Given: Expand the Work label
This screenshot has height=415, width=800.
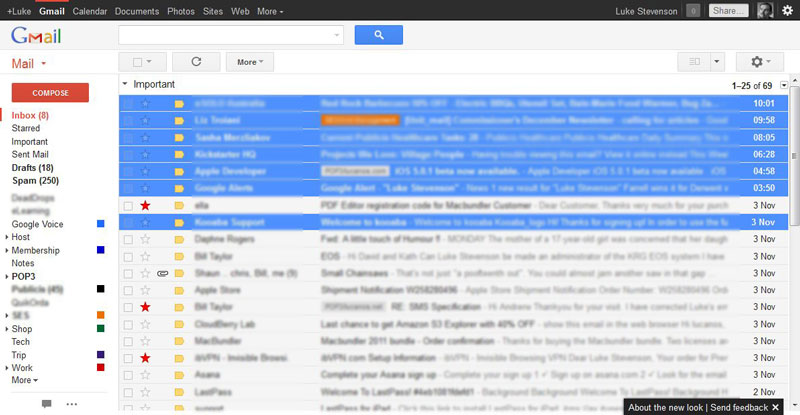Looking at the screenshot, I should [x=7, y=368].
